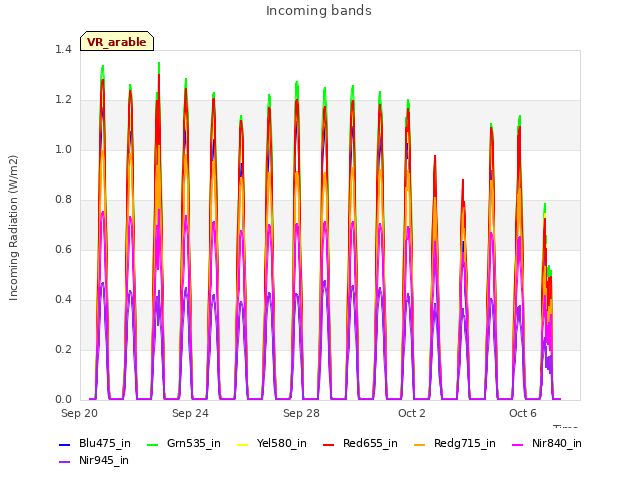Toggle the Blu475_in legend entry
Image resolution: width=640 pixels, height=480 pixels.
pyautogui.click(x=95, y=443)
